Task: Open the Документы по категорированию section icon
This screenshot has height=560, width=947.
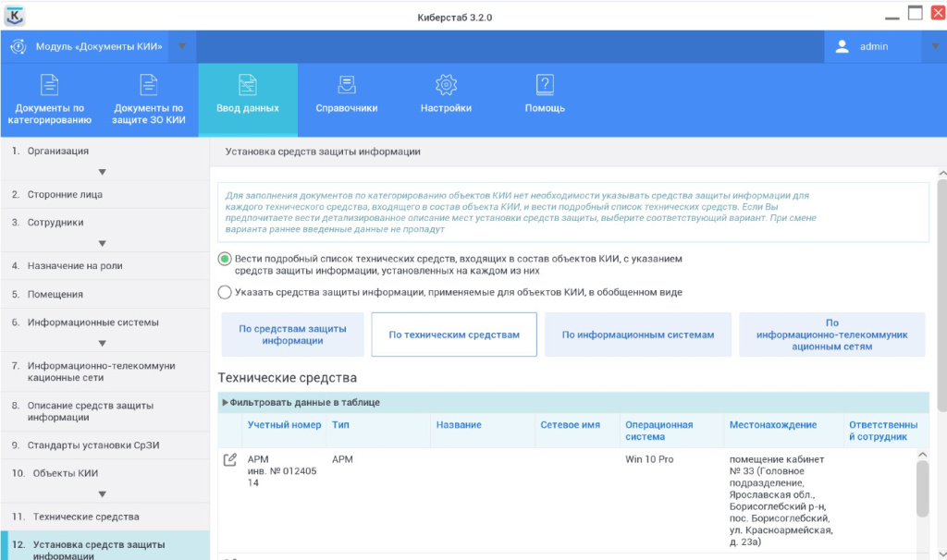Action: [49, 86]
